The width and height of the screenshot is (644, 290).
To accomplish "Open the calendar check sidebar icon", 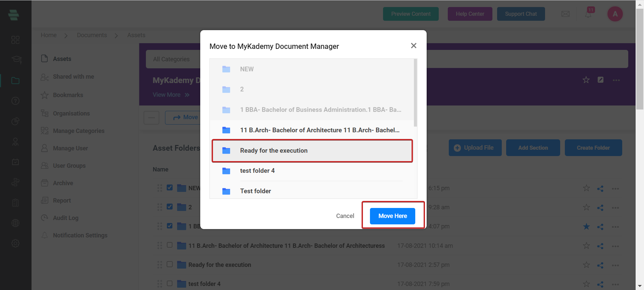I will point(15,162).
